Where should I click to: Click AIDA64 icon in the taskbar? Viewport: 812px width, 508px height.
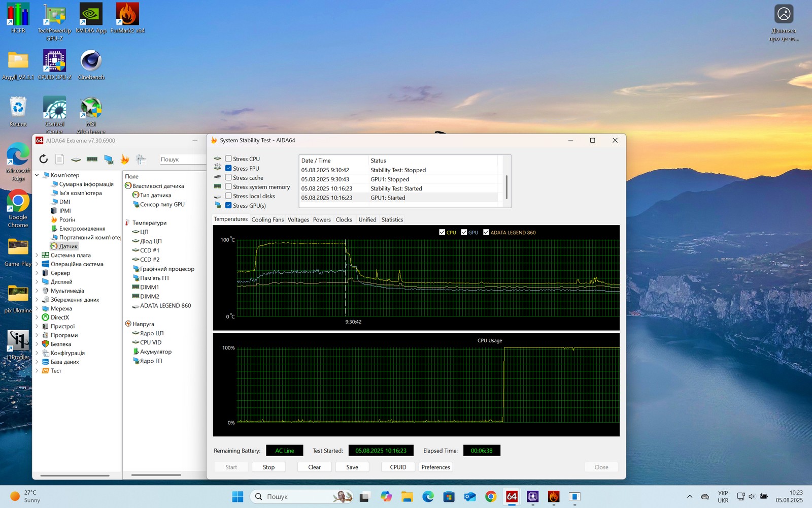point(512,496)
